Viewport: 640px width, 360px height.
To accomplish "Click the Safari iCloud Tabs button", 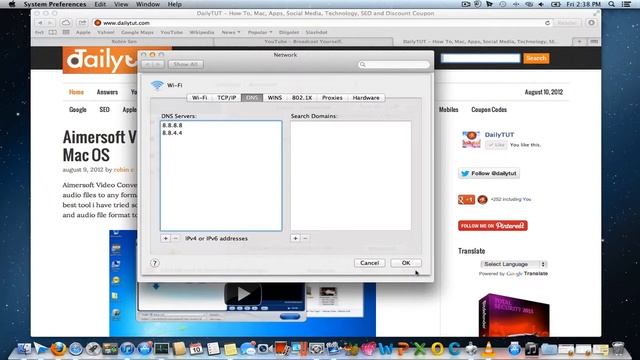I will 66,23.
